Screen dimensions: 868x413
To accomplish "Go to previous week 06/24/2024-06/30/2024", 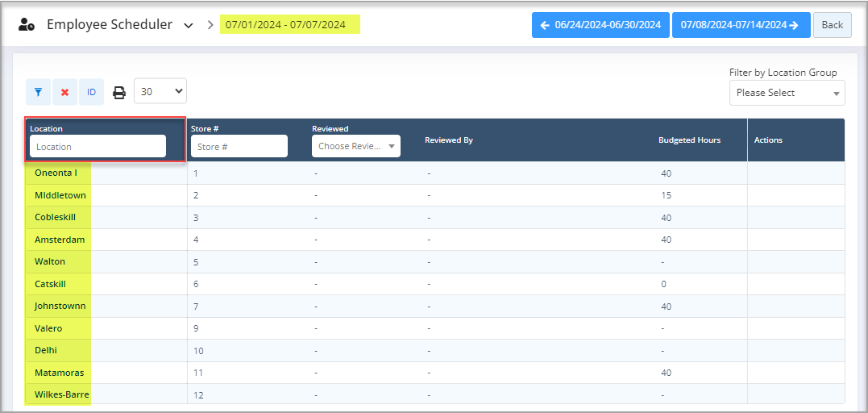I will [x=600, y=25].
